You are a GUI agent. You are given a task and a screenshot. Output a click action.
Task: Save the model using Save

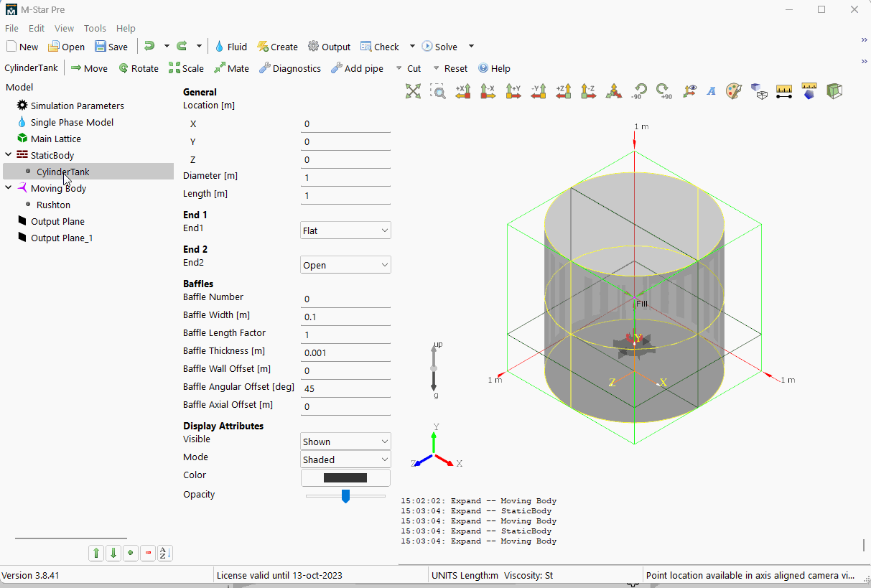[111, 47]
